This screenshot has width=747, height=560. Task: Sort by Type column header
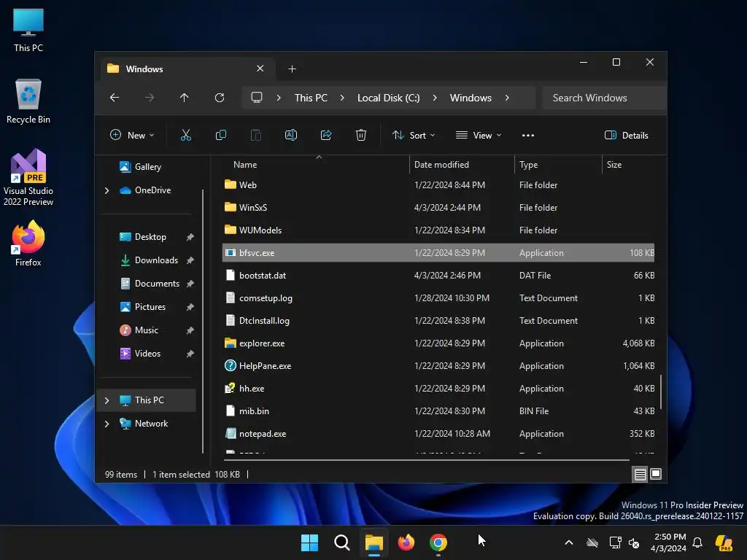coord(558,165)
